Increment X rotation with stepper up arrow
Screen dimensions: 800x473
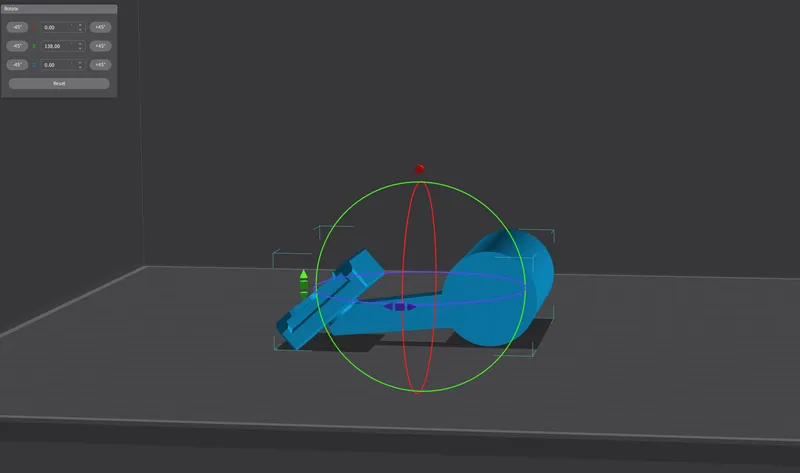(80, 25)
